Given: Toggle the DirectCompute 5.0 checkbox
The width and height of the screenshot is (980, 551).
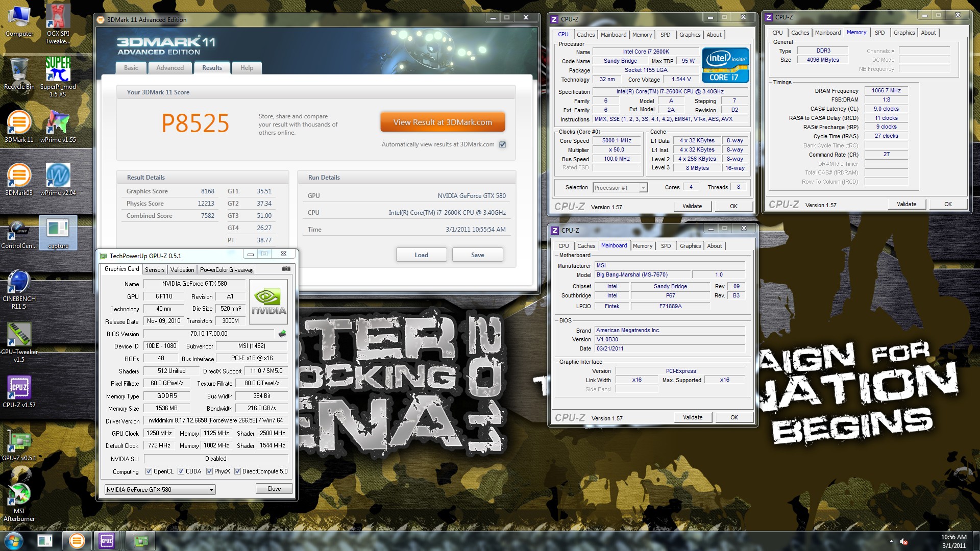Looking at the screenshot, I should (237, 471).
